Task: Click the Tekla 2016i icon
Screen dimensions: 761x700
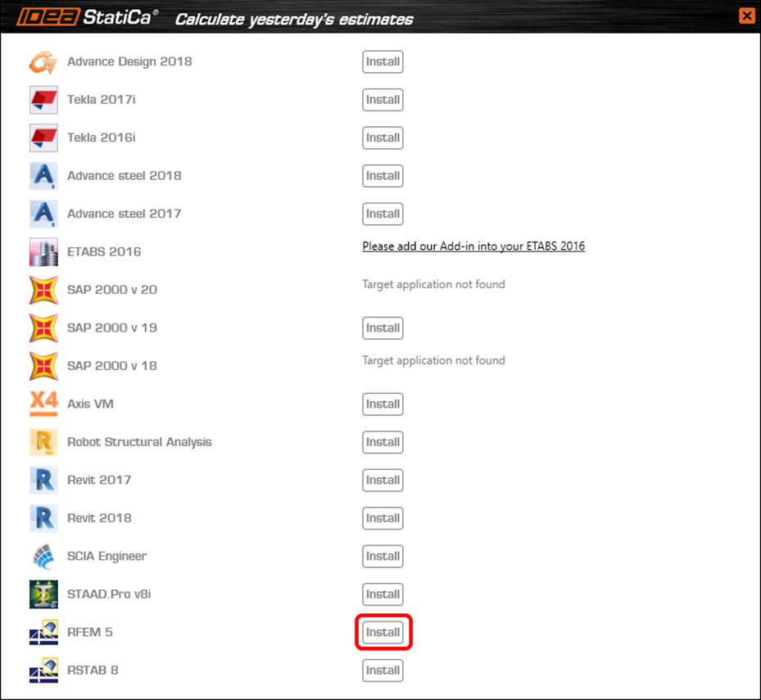Action: tap(43, 138)
